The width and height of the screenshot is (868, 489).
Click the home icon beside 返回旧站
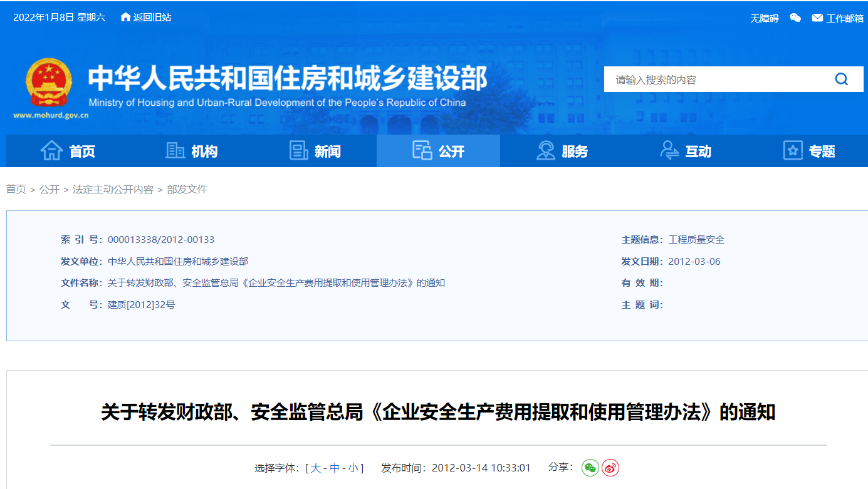coord(126,17)
